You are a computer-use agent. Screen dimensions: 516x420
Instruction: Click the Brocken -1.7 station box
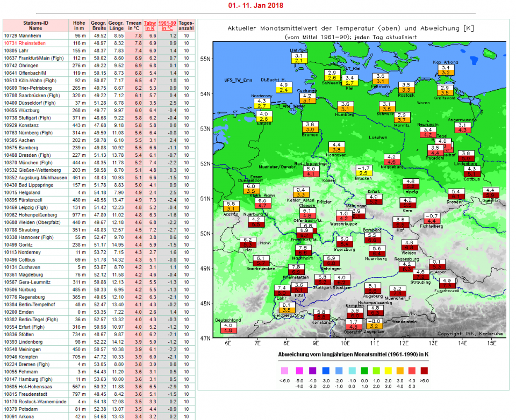click(x=364, y=171)
